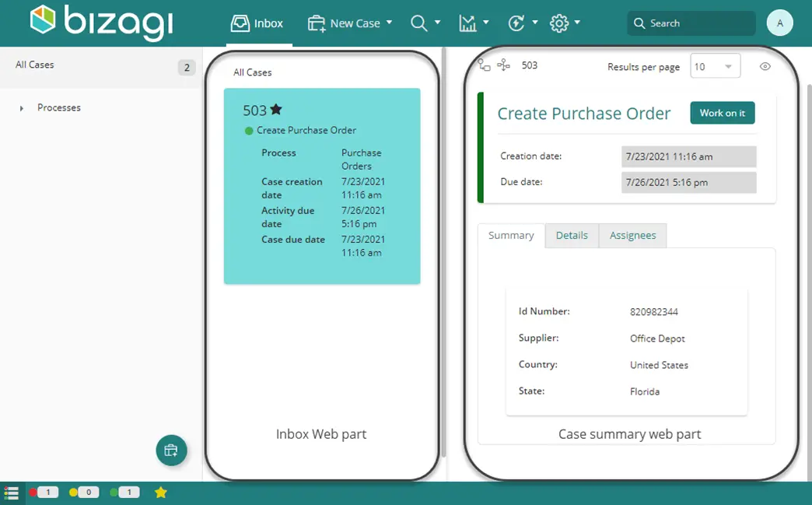The height and width of the screenshot is (505, 812).
Task: Open the Results per page dropdown
Action: 715,66
